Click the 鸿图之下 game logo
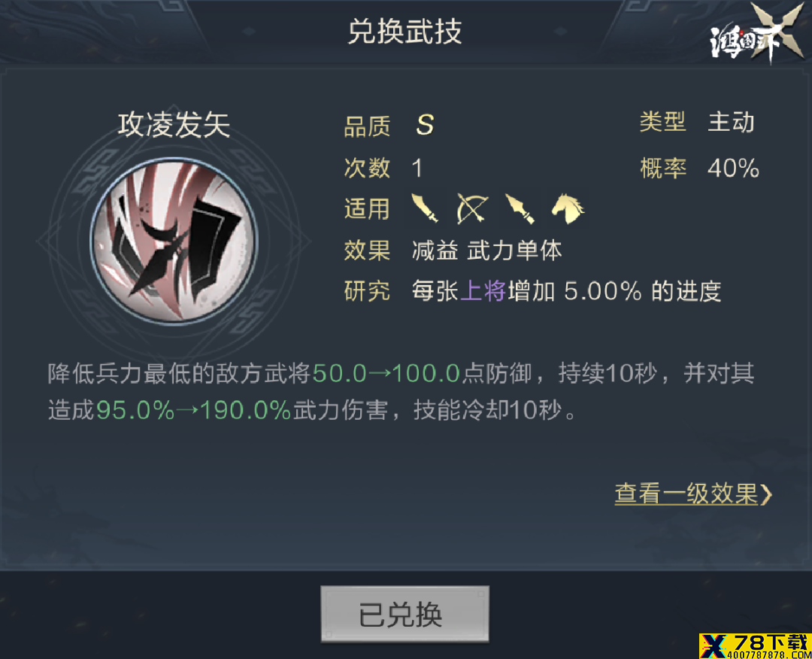 coord(756,33)
